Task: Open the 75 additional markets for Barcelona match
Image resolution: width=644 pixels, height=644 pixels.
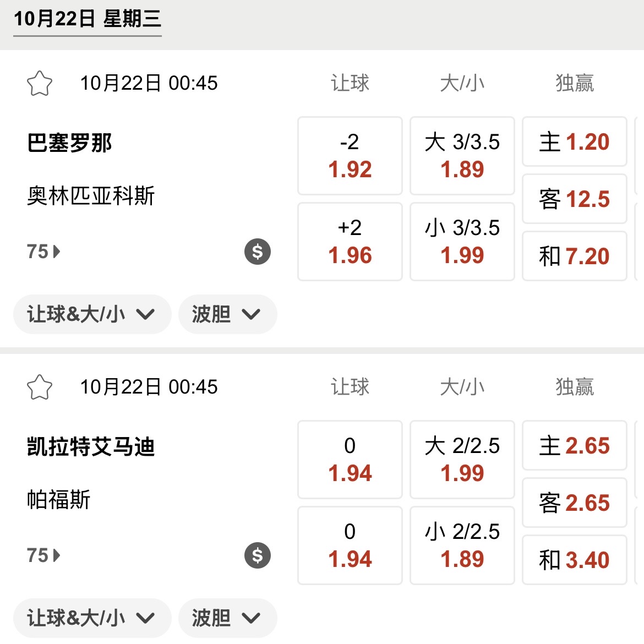Action: [41, 252]
